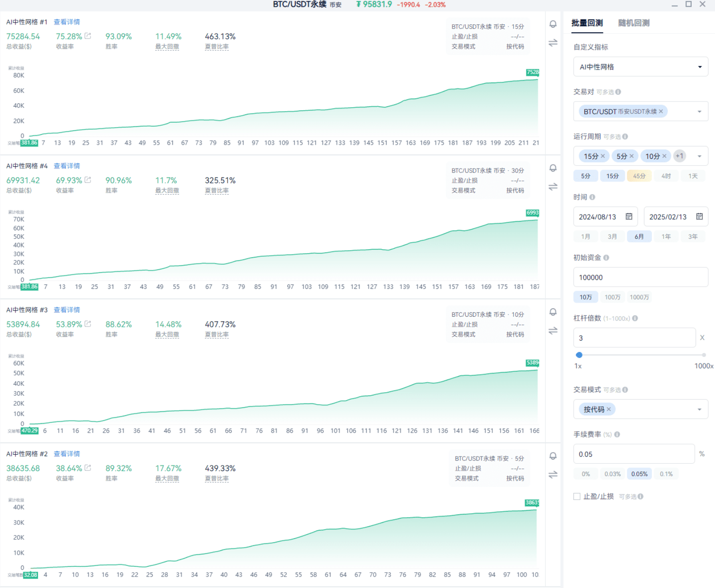The width and height of the screenshot is (715, 588).
Task: Click leverage slider track end at 1000x
Action: click(x=704, y=355)
